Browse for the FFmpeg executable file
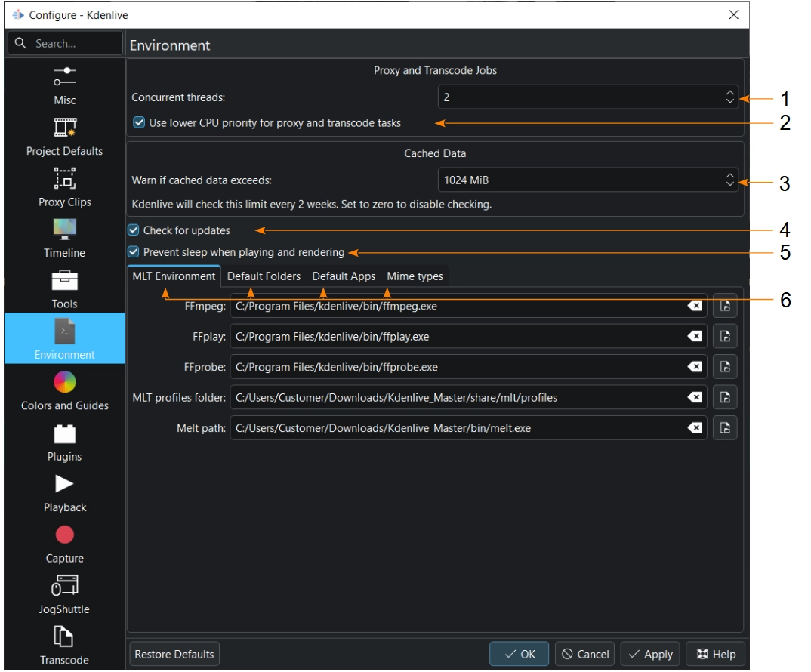811x672 pixels. (x=724, y=306)
